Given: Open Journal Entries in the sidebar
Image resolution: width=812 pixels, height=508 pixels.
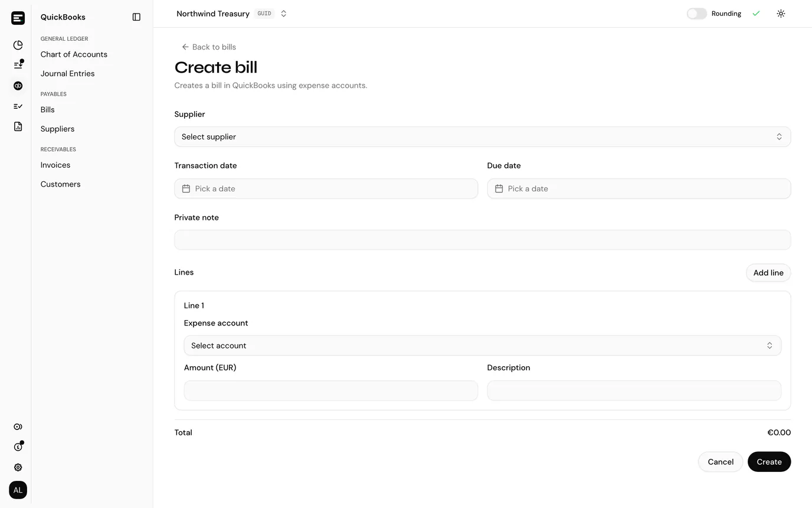Looking at the screenshot, I should pyautogui.click(x=67, y=74).
